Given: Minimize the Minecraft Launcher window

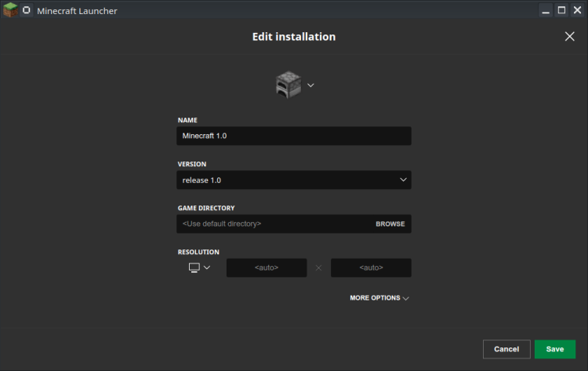Looking at the screenshot, I should (546, 10).
